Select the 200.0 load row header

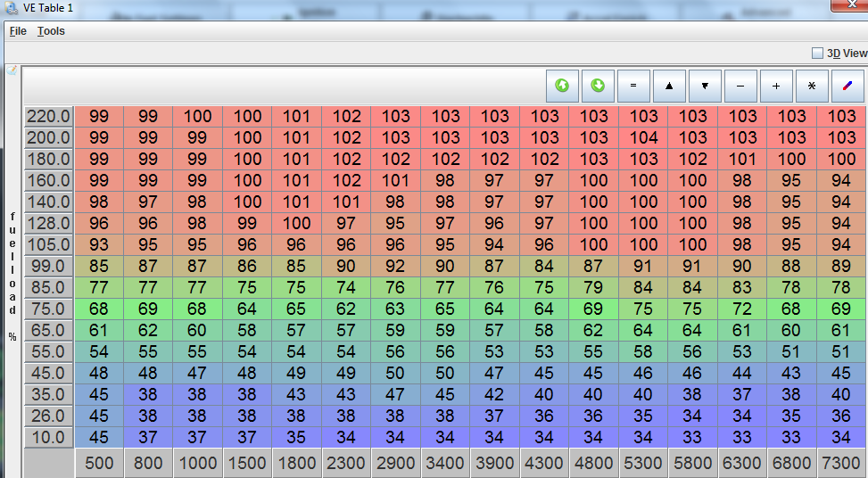click(x=49, y=137)
